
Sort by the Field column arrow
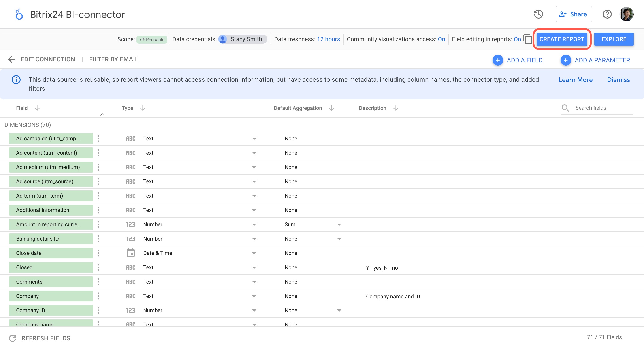37,108
